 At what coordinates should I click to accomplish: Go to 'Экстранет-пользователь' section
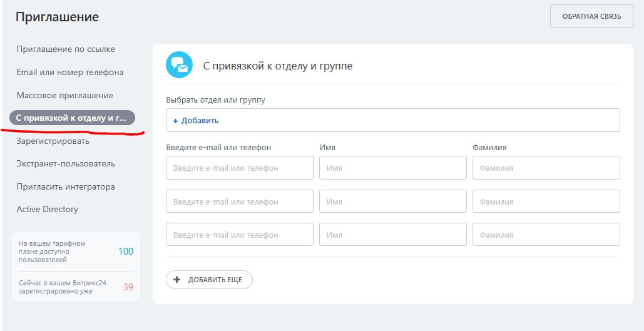tap(66, 164)
